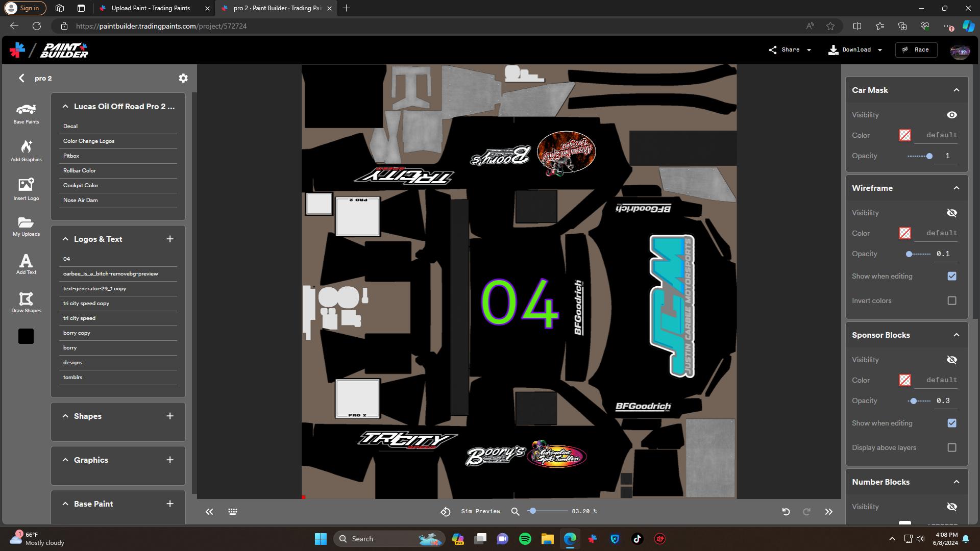980x551 pixels.
Task: Open the Draw Shapes tool
Action: point(26,302)
